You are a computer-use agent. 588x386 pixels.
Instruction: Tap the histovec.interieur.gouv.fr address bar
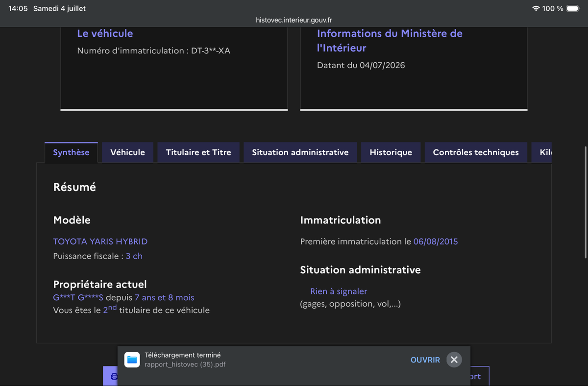294,20
